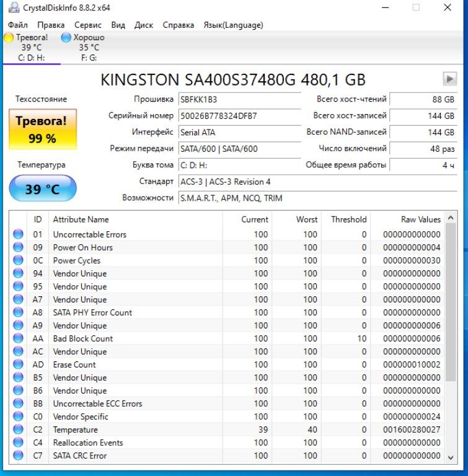The height and width of the screenshot is (476, 468).
Task: Click status icon for SATA CRC Error row
Action: coord(18,456)
